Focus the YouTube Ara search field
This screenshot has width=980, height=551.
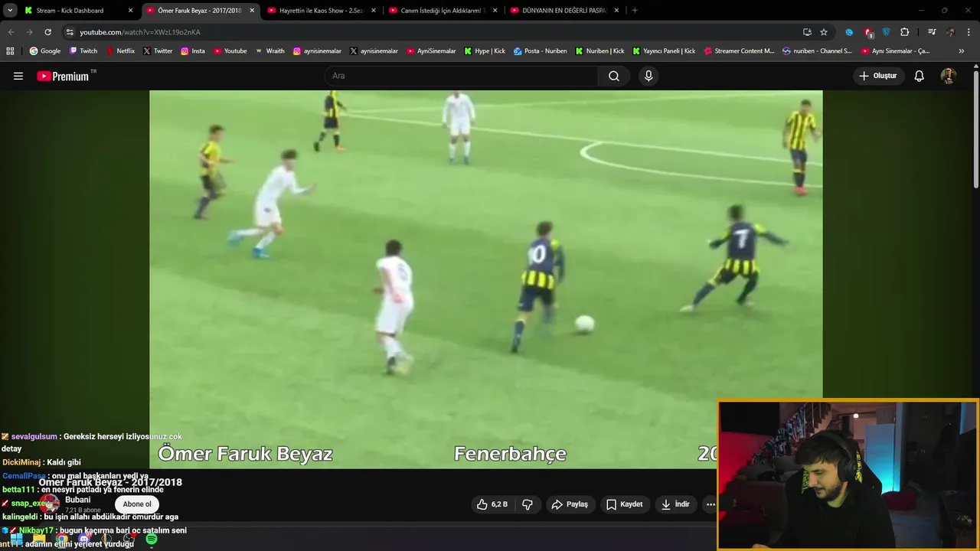point(462,76)
